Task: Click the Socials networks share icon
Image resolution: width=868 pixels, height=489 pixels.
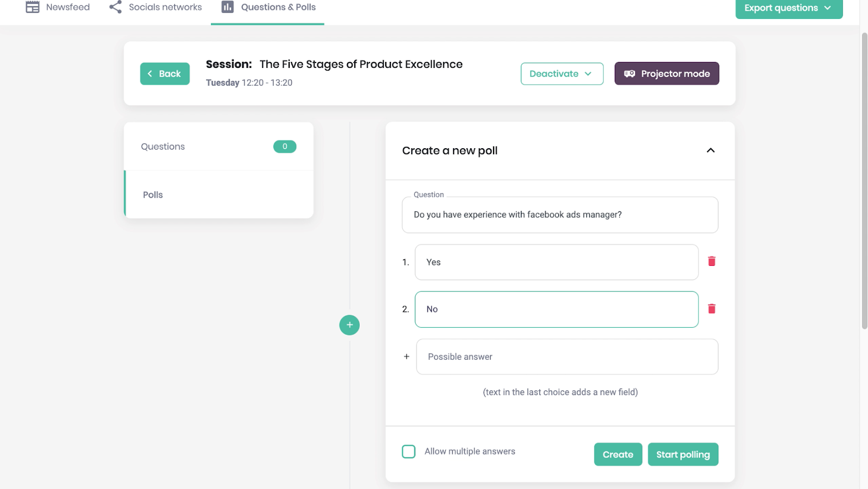Action: 115,7
